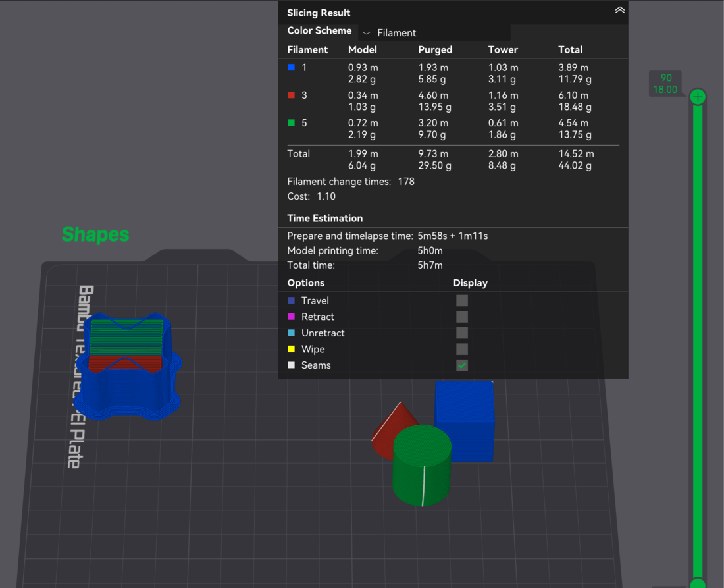
Task: Click the Travel color legend square
Action: click(x=292, y=300)
